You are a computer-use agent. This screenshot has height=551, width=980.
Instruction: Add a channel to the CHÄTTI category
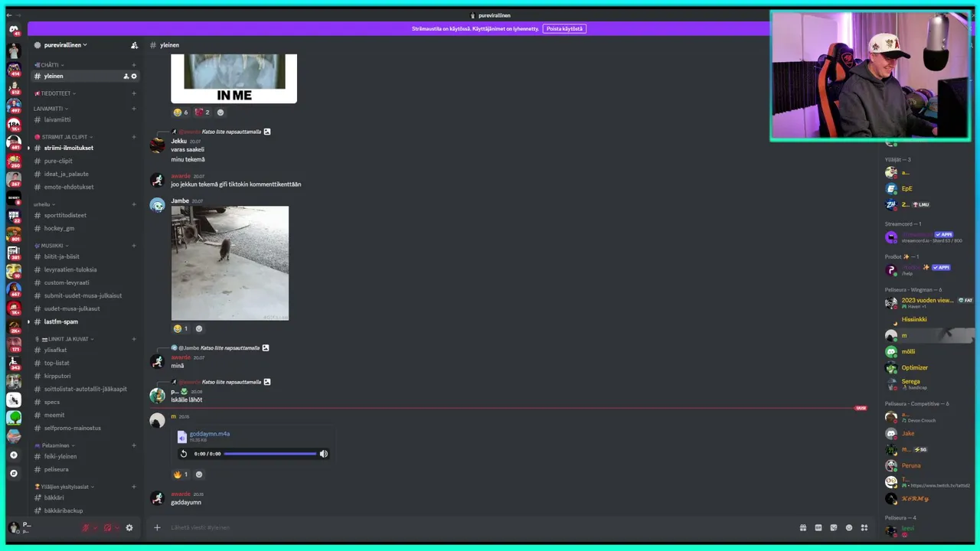coord(134,65)
